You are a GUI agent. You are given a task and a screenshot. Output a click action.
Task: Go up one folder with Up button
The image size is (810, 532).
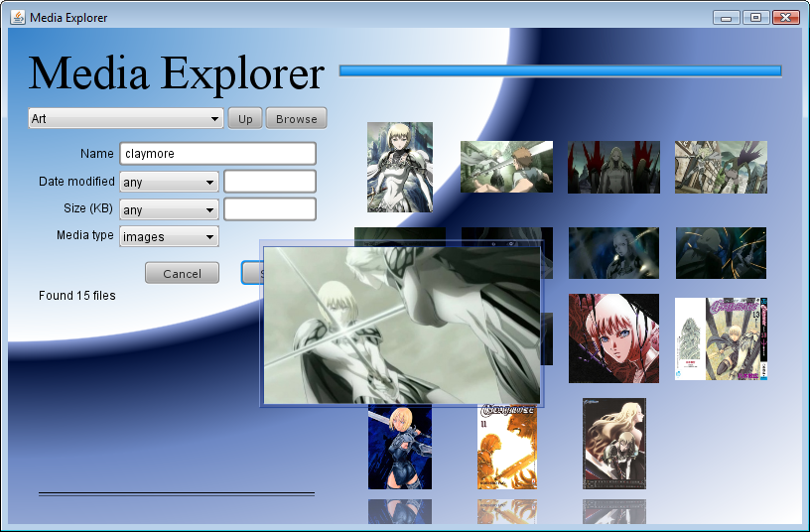point(245,118)
